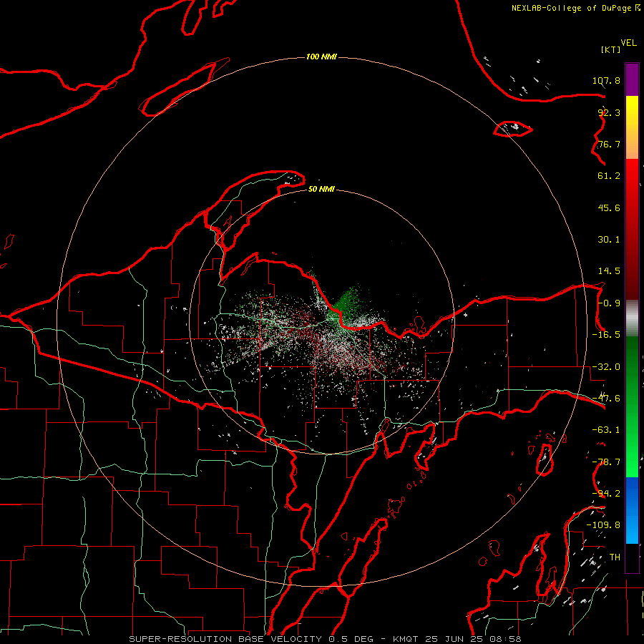Pick the purple segment of velocity color bar

(632, 79)
